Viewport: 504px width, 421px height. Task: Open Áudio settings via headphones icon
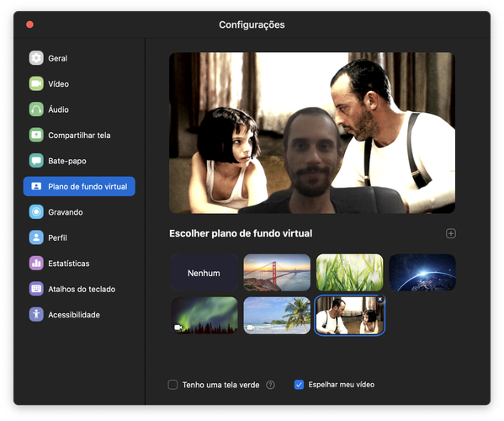[36, 109]
